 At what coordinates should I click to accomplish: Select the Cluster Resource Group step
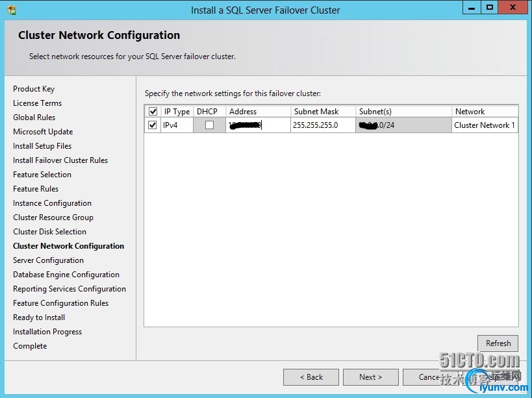53,218
